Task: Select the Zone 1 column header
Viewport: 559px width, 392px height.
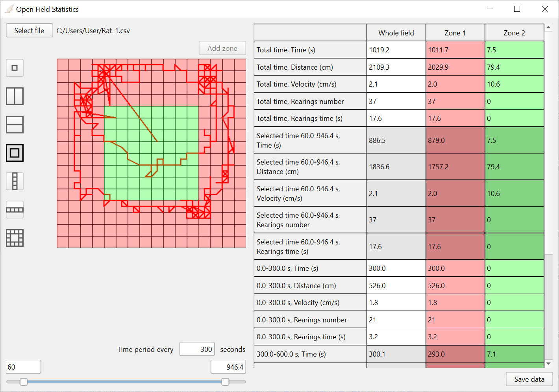Action: click(x=455, y=33)
